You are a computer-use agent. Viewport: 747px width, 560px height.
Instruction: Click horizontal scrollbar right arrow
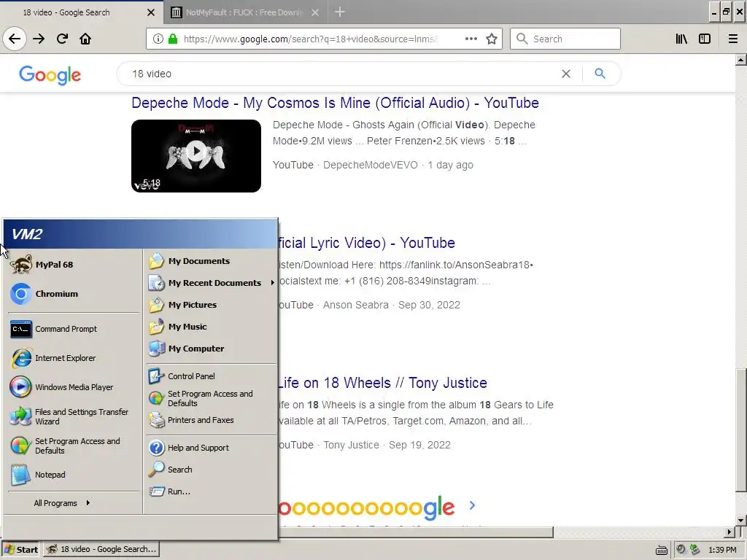[x=729, y=532]
